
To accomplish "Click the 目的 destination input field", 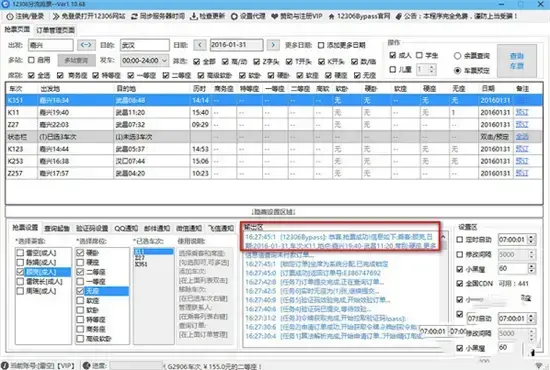I will tap(145, 45).
